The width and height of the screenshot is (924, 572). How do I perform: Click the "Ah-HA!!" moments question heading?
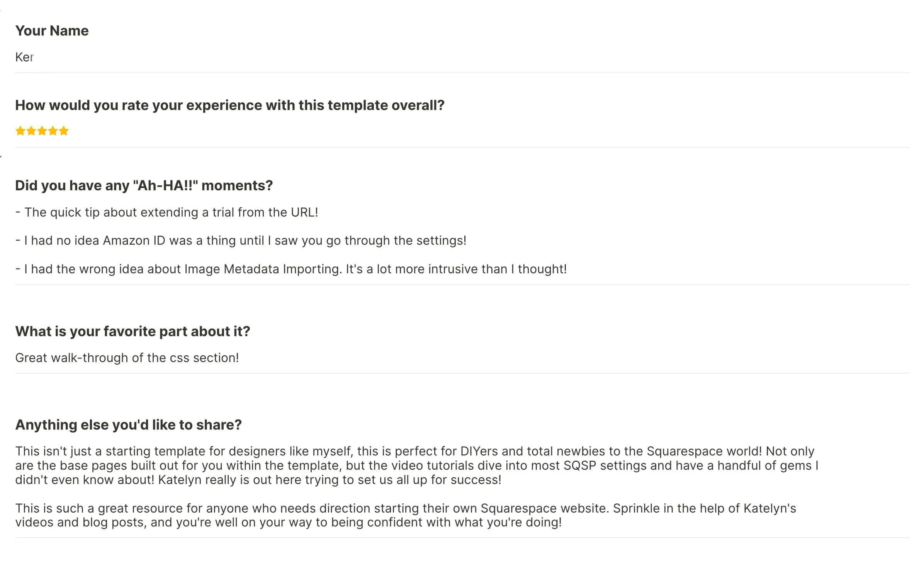(144, 186)
